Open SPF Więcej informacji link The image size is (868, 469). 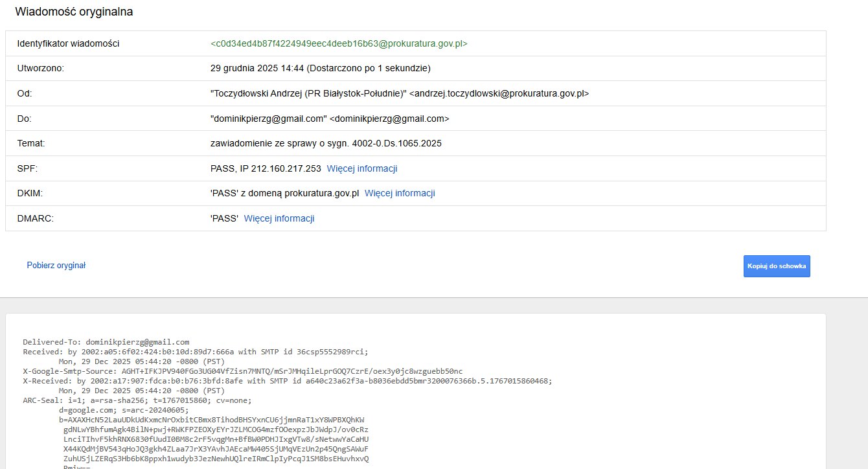point(361,168)
